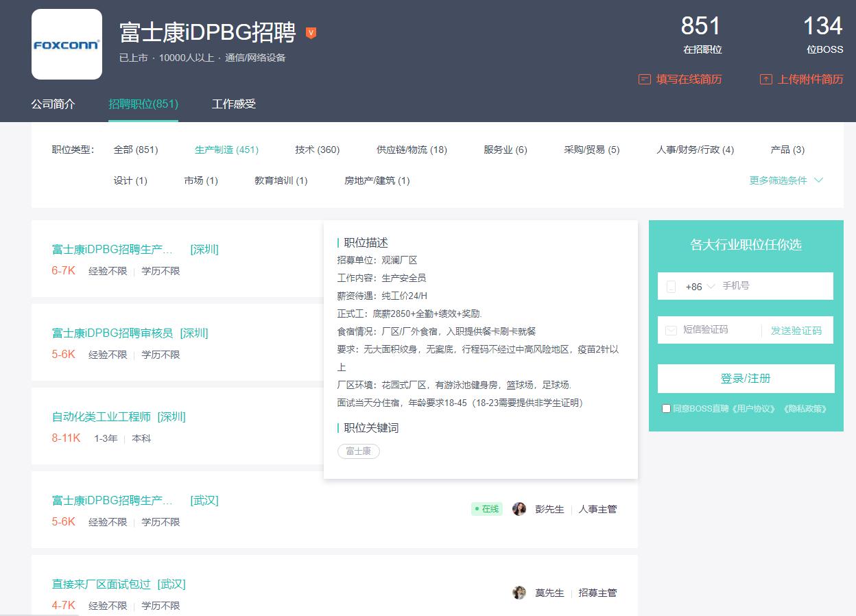The width and height of the screenshot is (856, 616).
Task: Click 彭先生's avatar photo
Action: [x=519, y=509]
